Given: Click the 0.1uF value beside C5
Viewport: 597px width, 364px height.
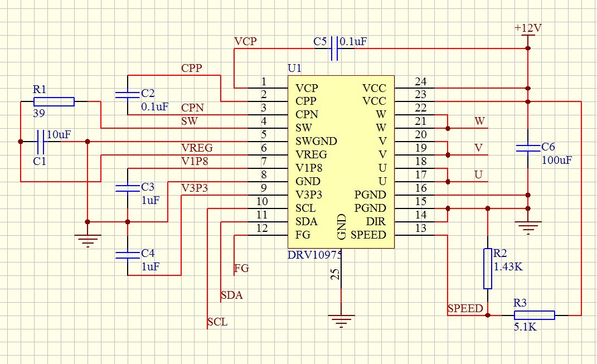Looking at the screenshot, I should tap(353, 41).
